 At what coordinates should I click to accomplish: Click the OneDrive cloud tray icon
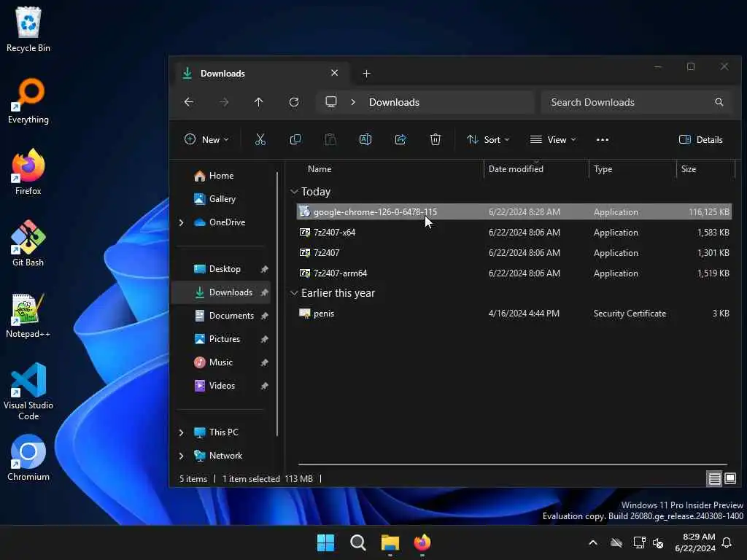point(616,542)
